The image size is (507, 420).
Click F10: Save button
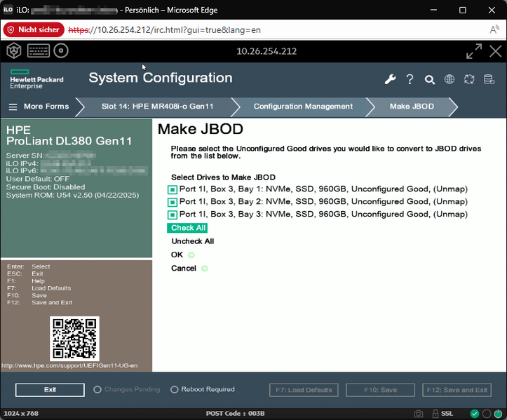coord(380,390)
